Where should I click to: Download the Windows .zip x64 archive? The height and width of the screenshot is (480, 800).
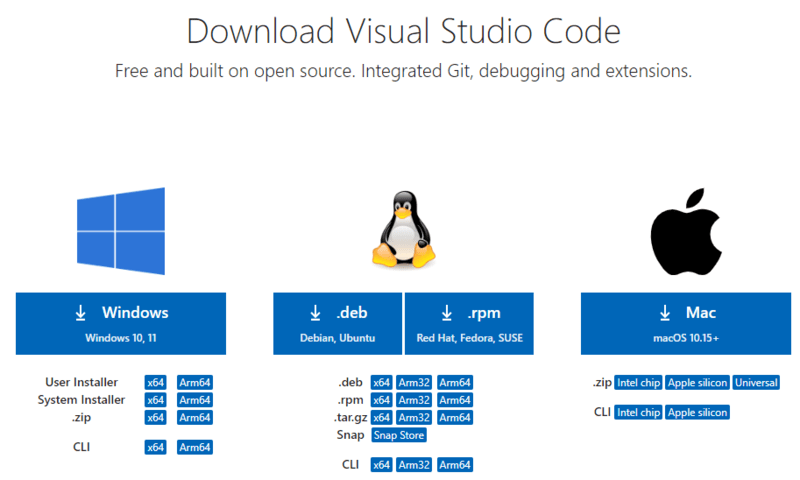pyautogui.click(x=155, y=418)
